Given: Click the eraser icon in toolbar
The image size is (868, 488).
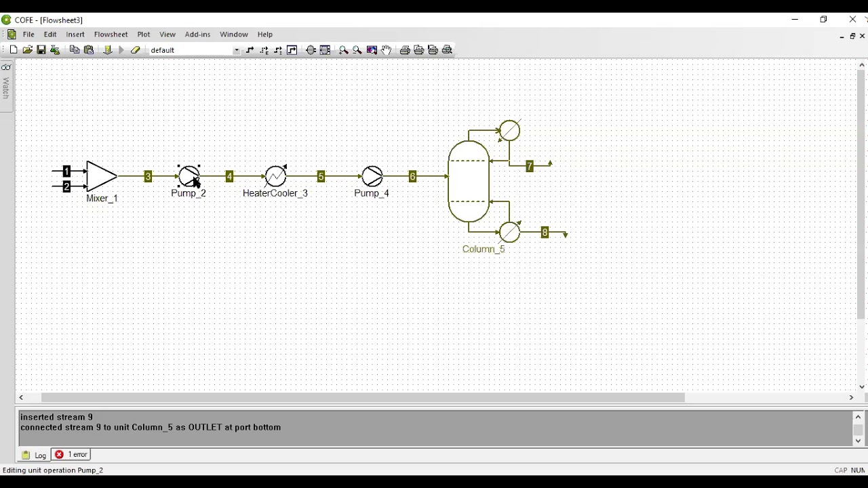Looking at the screenshot, I should click(136, 50).
